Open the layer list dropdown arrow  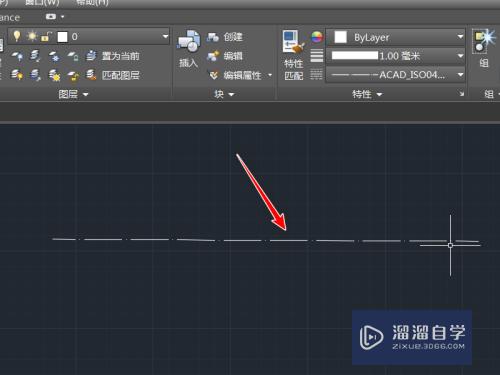coord(165,36)
